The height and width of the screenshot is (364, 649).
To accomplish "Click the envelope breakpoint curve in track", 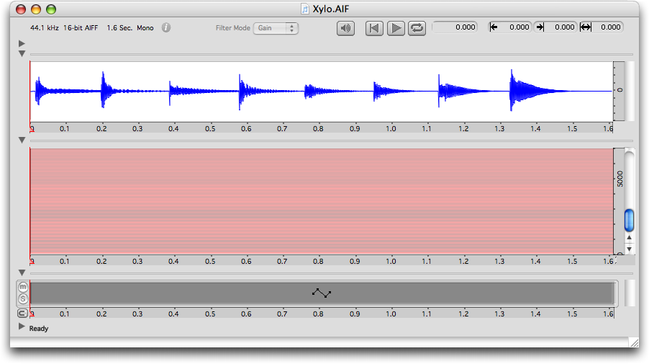I will (x=321, y=293).
